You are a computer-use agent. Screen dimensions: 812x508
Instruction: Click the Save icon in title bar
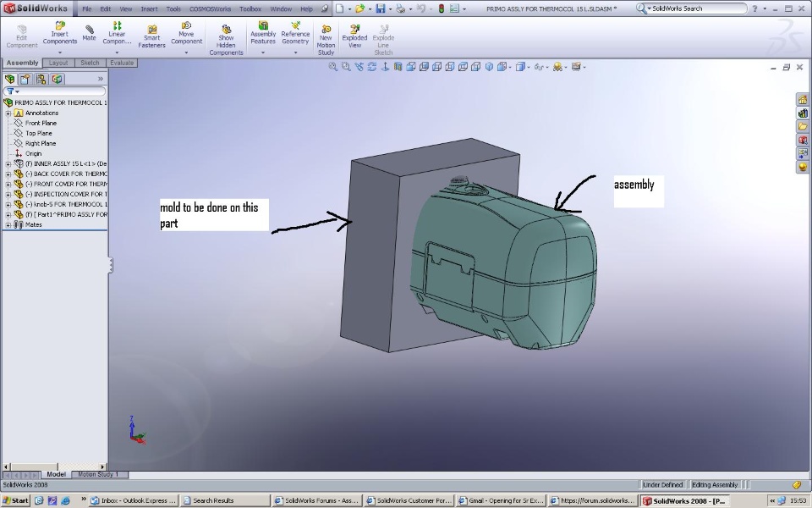381,8
